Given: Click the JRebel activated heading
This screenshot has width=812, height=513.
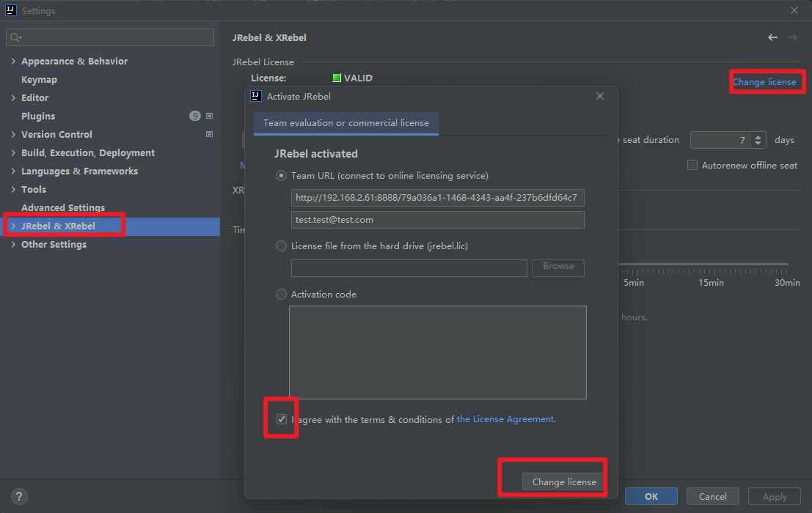Looking at the screenshot, I should point(316,154).
